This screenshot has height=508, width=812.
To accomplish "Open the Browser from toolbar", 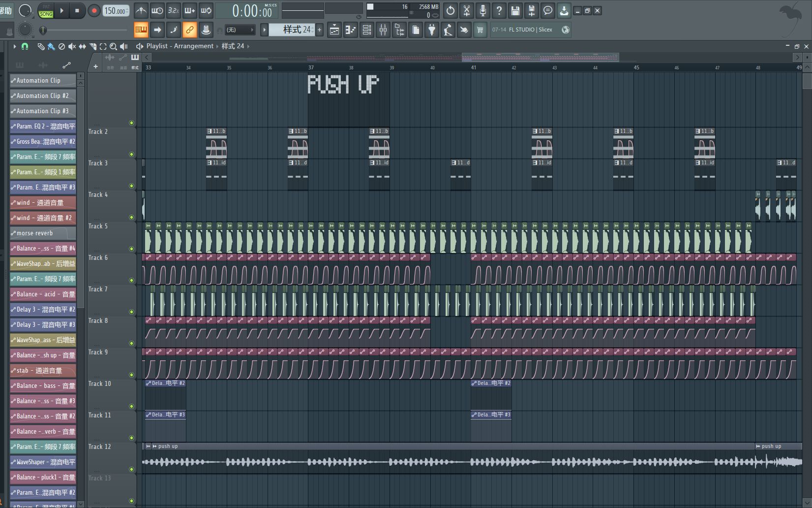I will [x=399, y=30].
